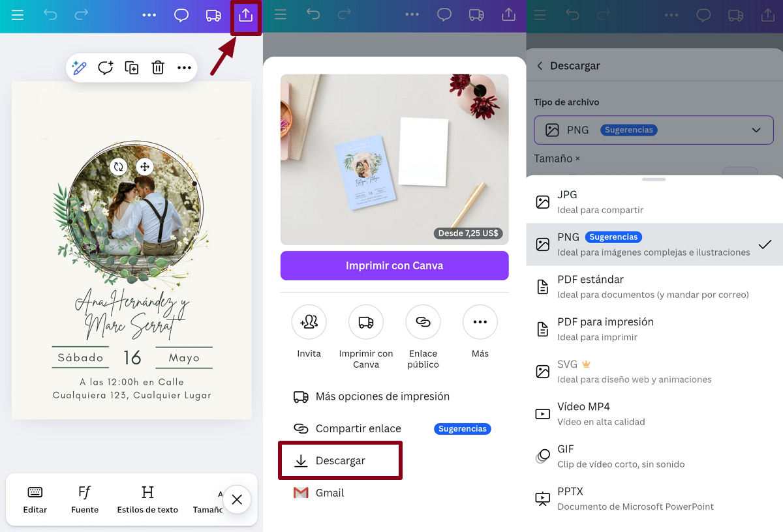Select PPTX PowerPoint file type

click(654, 499)
